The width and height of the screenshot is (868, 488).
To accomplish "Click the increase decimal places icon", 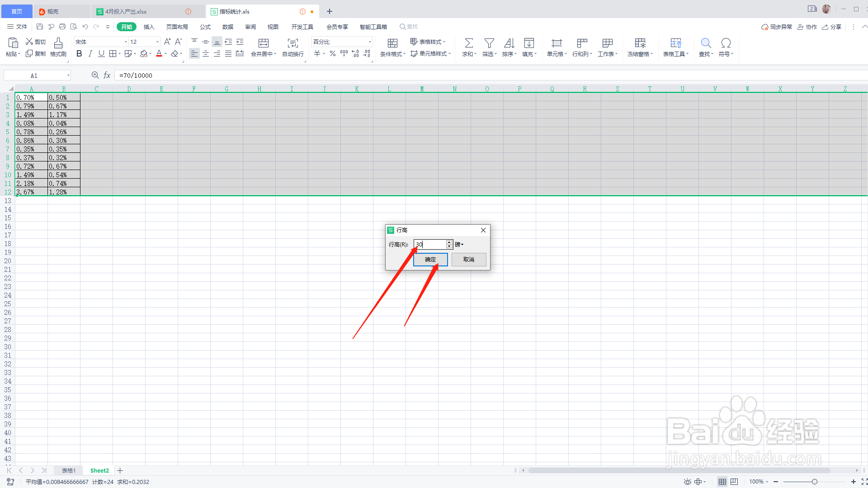I will pos(355,54).
